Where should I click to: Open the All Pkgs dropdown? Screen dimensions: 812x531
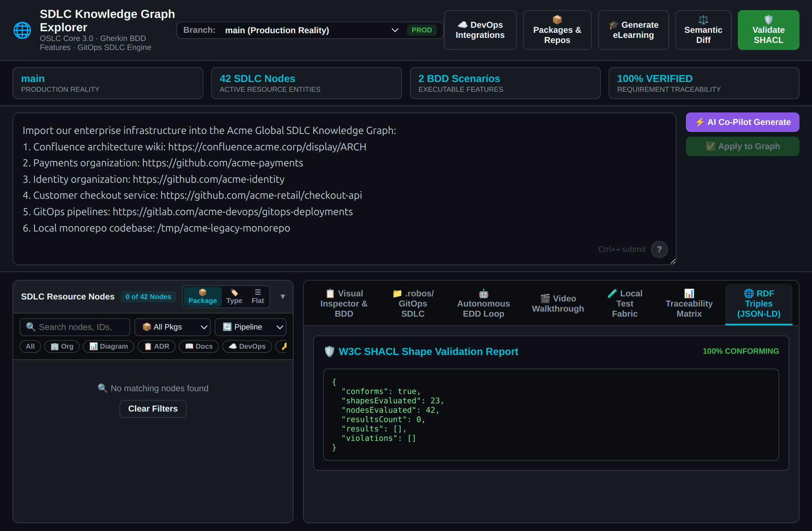(173, 327)
